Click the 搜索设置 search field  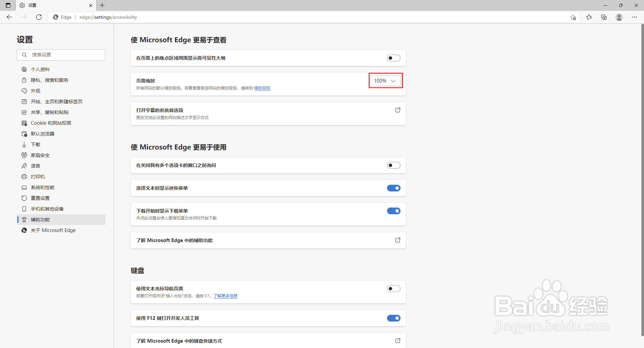click(x=61, y=55)
